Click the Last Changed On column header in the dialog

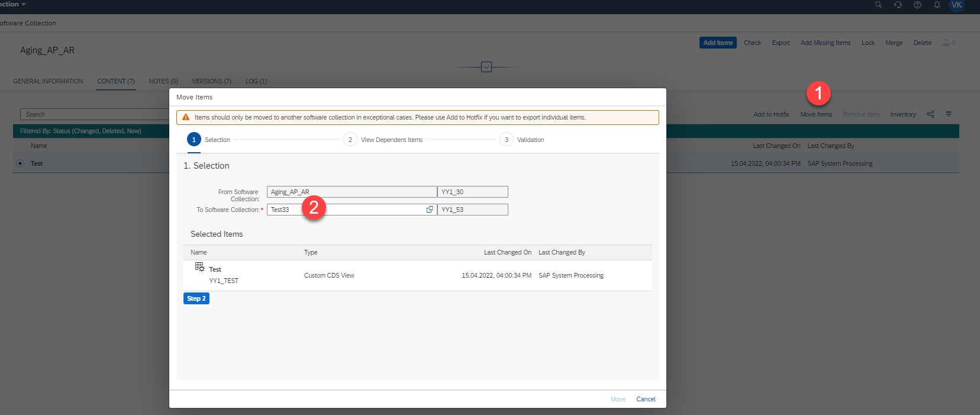507,252
